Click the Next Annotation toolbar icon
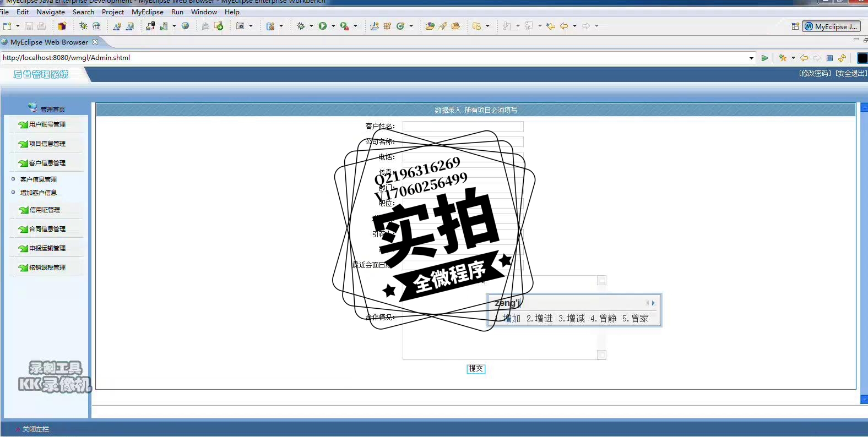Image resolution: width=868 pixels, height=437 pixels. coord(507,26)
